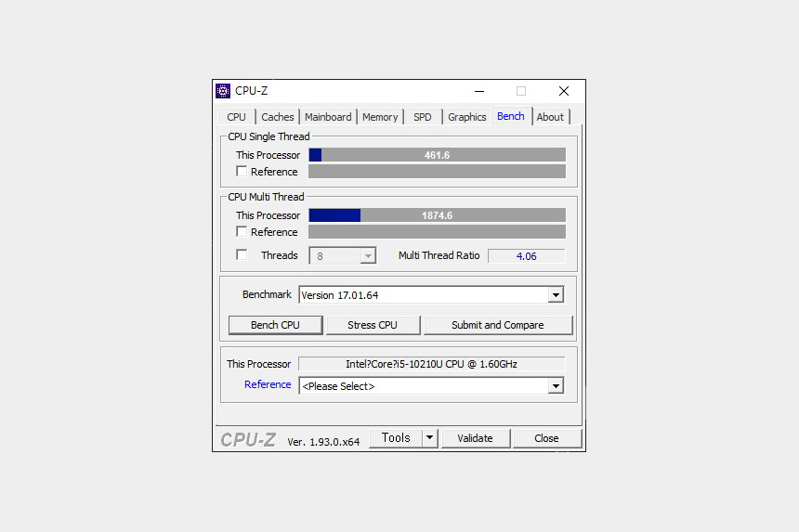799x532 pixels.
Task: Switch to the CPU tab
Action: tap(236, 117)
